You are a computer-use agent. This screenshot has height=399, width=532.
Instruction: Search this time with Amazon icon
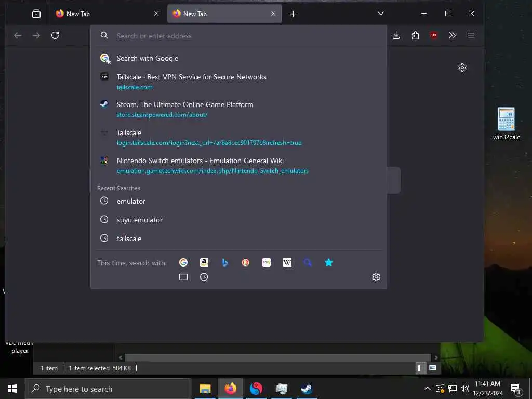click(204, 262)
